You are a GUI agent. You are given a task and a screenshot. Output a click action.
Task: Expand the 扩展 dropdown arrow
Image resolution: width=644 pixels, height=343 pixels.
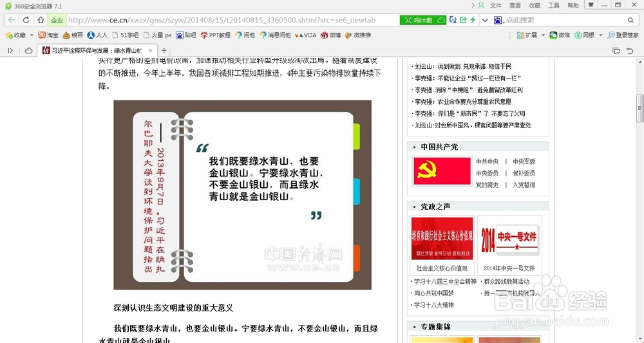(x=543, y=35)
